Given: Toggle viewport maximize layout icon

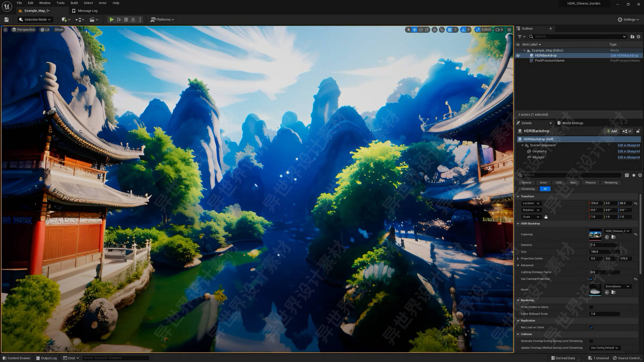Looking at the screenshot, I should [509, 30].
